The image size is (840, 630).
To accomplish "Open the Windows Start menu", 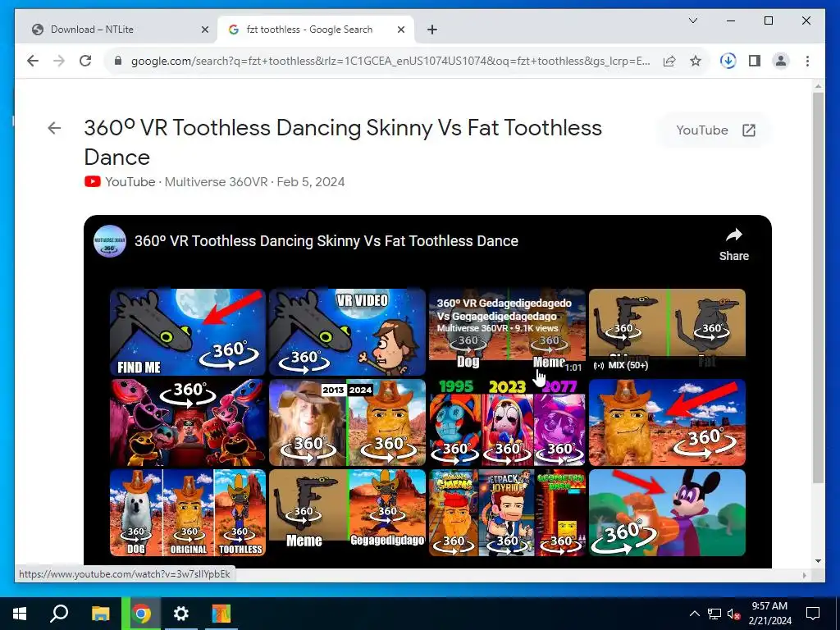I will coord(20,614).
